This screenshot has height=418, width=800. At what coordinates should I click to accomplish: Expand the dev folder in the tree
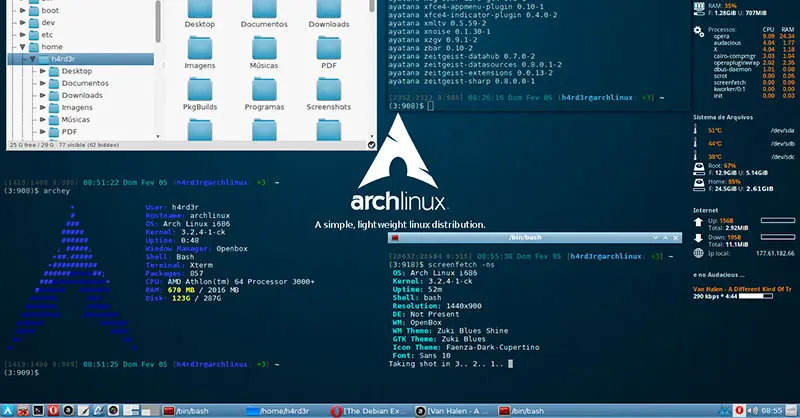click(22, 22)
